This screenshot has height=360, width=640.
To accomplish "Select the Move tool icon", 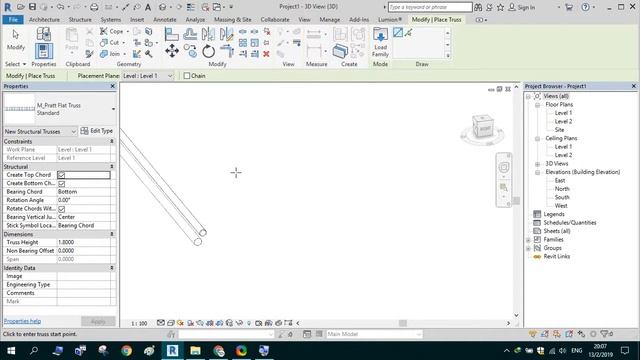I will [172, 51].
